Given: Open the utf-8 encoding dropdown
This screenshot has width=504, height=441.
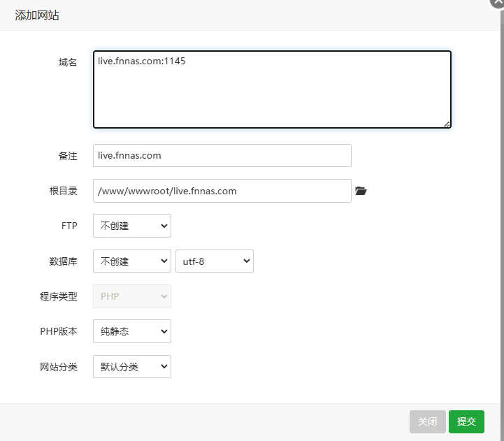Looking at the screenshot, I should pos(215,261).
